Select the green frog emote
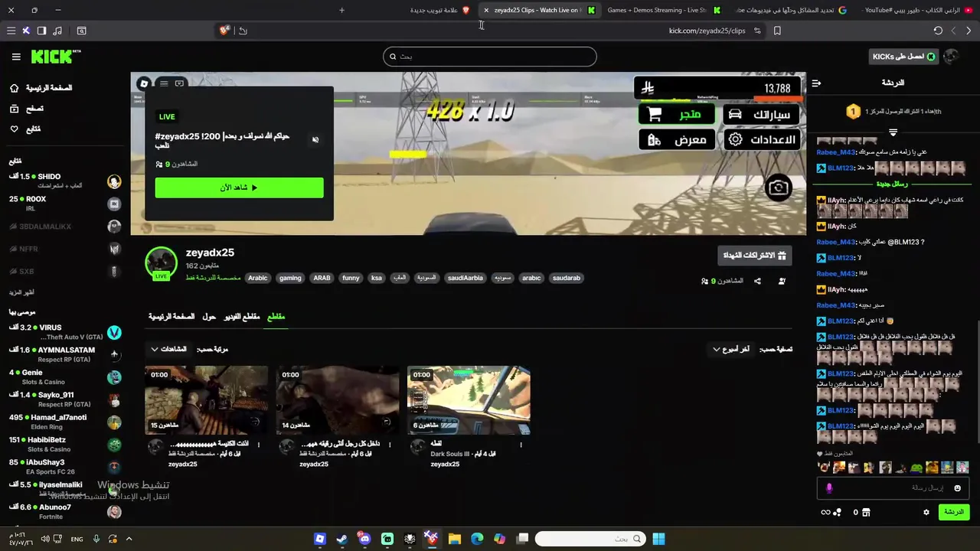 click(x=916, y=468)
